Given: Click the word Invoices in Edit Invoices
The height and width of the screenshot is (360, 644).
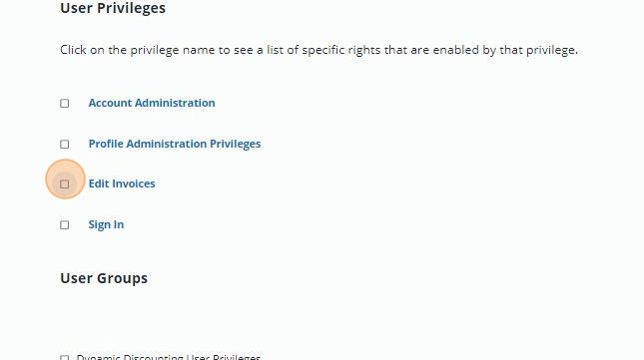Looking at the screenshot, I should [133, 183].
